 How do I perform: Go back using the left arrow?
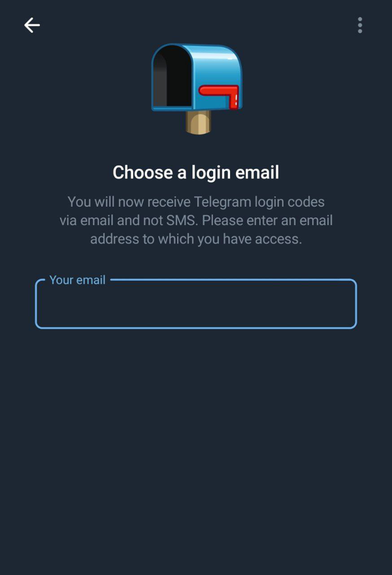pyautogui.click(x=32, y=26)
